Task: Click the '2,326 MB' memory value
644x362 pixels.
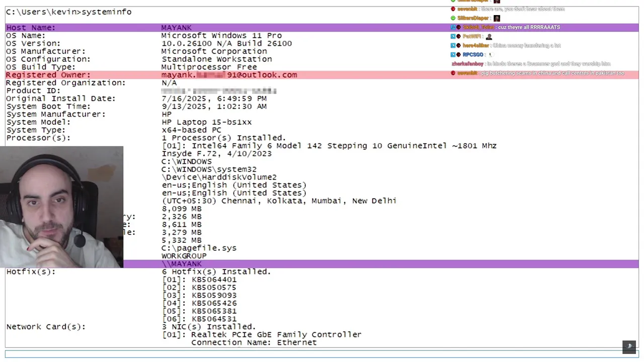Action: click(182, 216)
